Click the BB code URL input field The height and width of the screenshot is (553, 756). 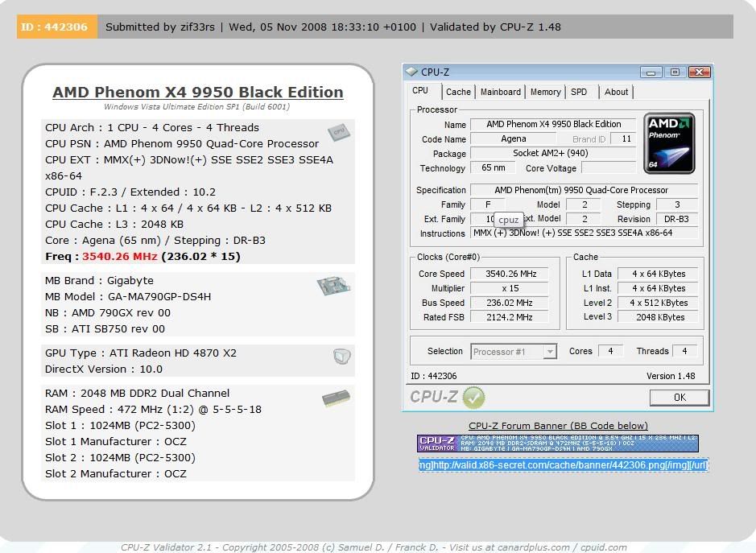[x=564, y=465]
